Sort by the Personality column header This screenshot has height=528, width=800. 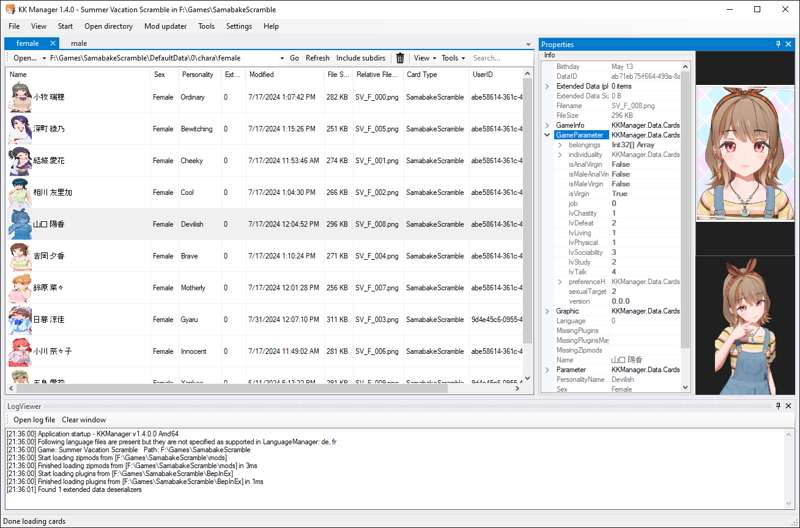point(199,74)
